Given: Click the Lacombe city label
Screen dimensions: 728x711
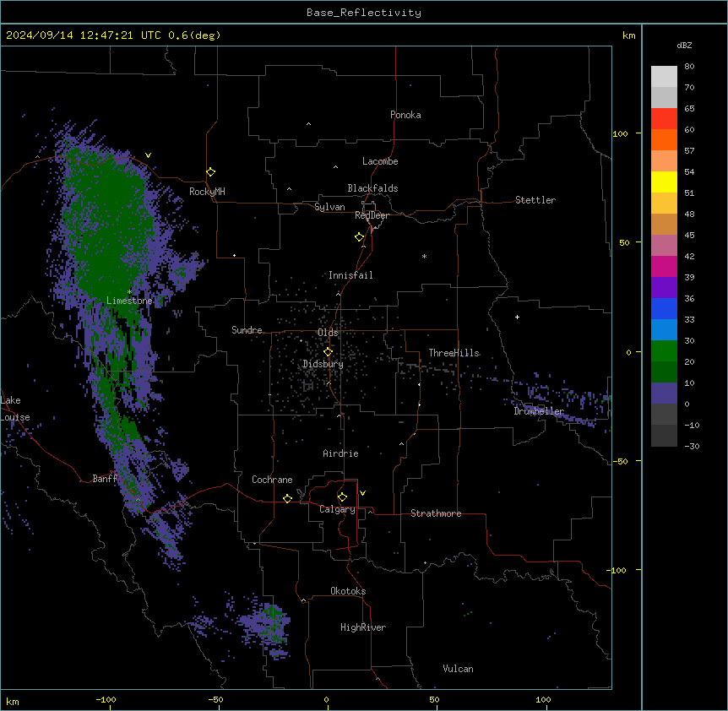Looking at the screenshot, I should [380, 161].
